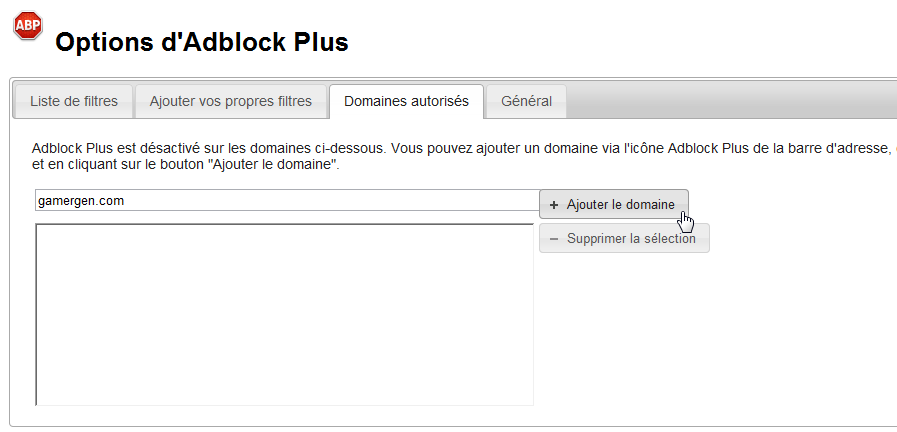The image size is (897, 432).
Task: Click the phrase "et en cliquant sur le bouton"
Action: click(x=118, y=164)
